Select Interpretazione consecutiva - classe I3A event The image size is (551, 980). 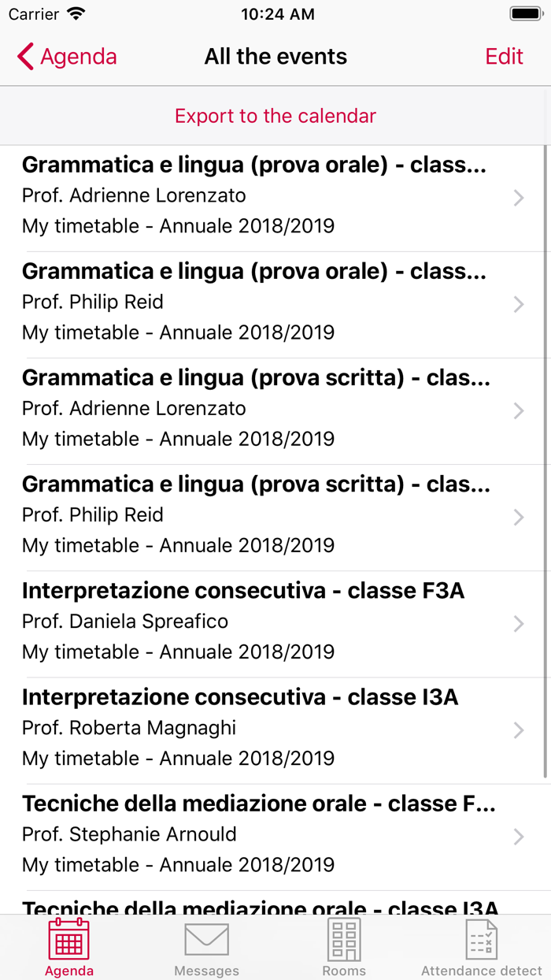240,697
